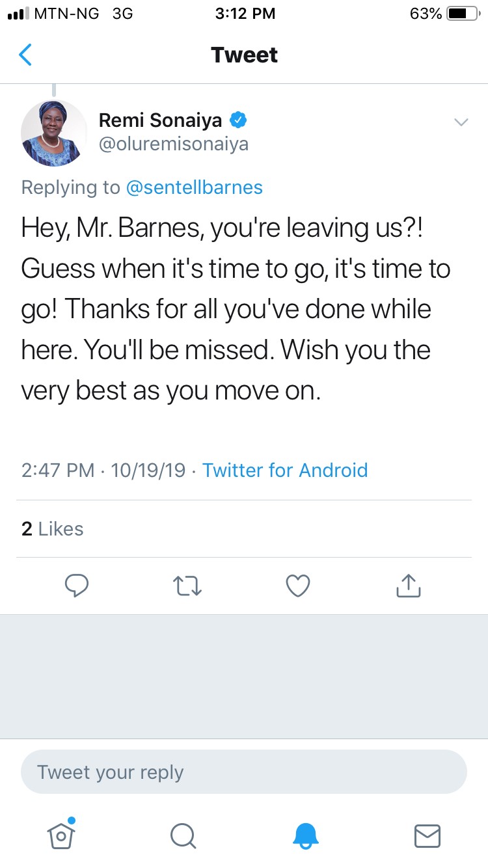Tap the Remi Sonaiya display name
This screenshot has height=868, width=488.
point(160,120)
